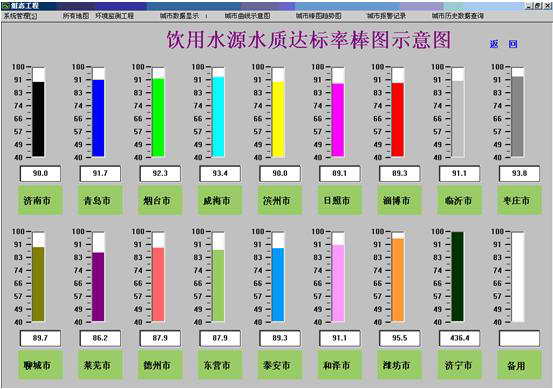Click the magenta 日照市 bar gauge
The image size is (553, 389).
coord(338,112)
